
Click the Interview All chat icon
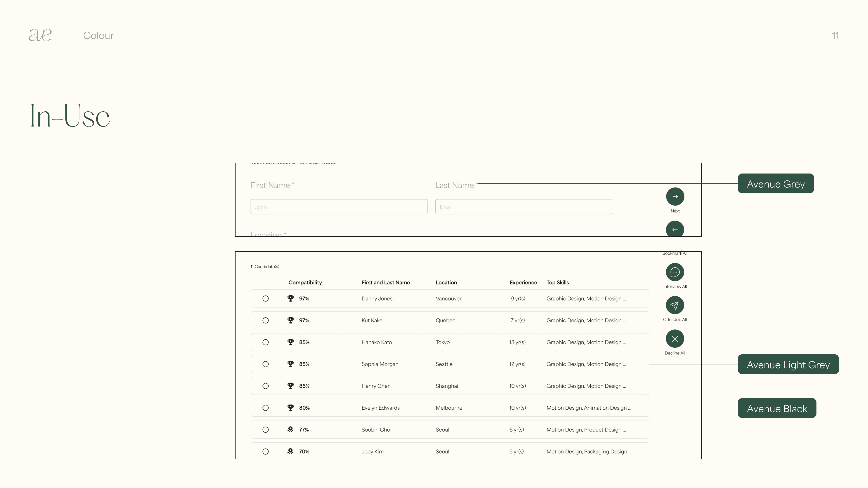(675, 272)
